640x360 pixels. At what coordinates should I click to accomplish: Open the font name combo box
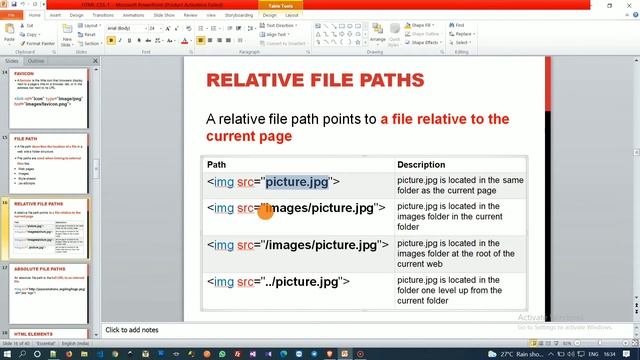127,28
